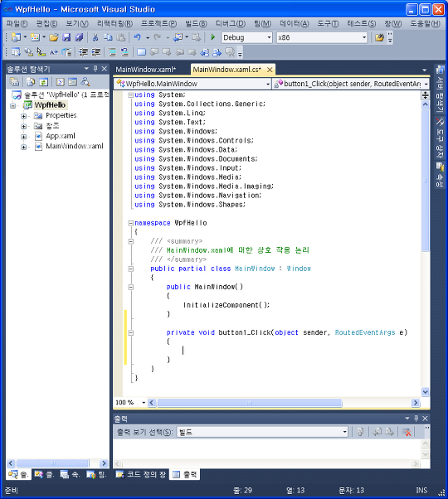This screenshot has width=448, height=499.
Task: Open the x86 platform dropdown
Action: coord(322,37)
